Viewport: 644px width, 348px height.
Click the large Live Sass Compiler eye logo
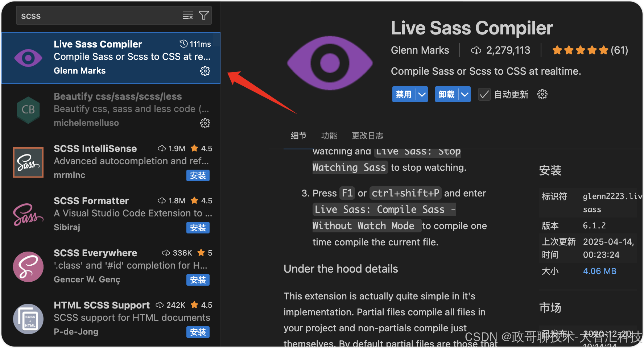tap(330, 63)
